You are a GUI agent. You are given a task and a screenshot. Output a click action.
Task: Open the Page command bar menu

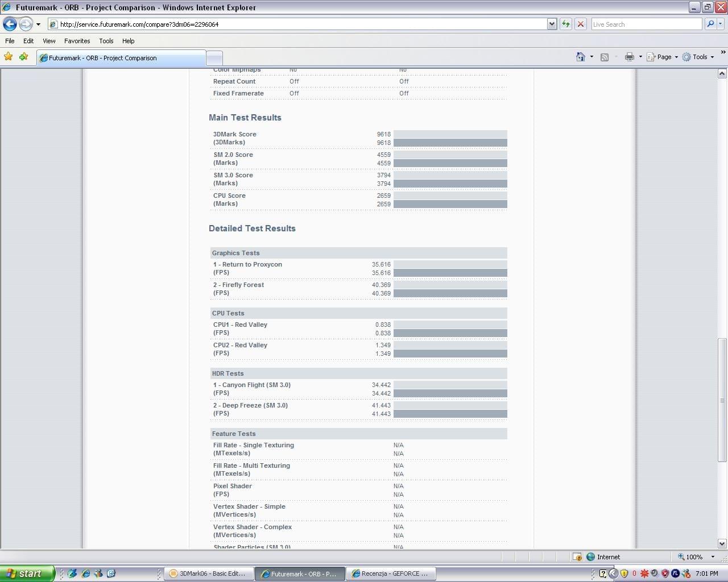pos(662,57)
